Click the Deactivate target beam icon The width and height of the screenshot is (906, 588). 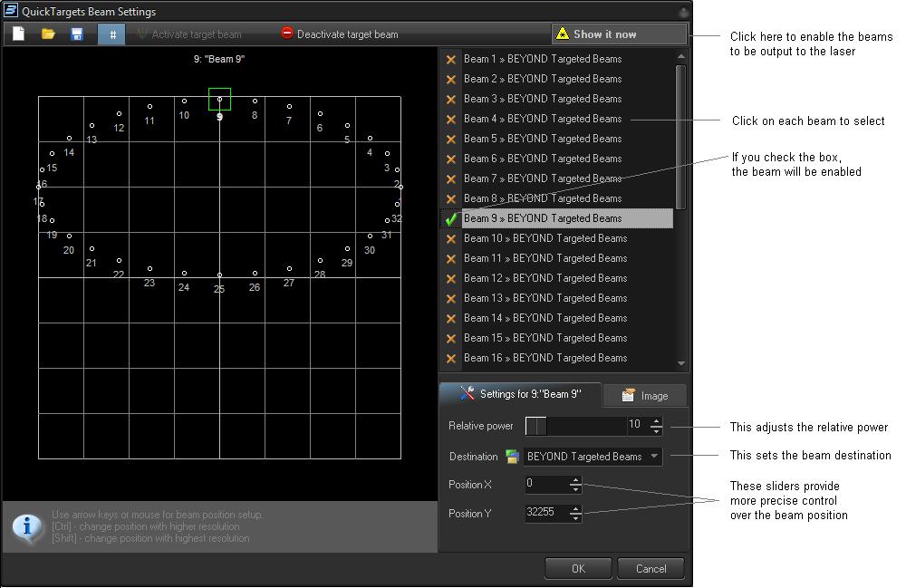point(286,34)
